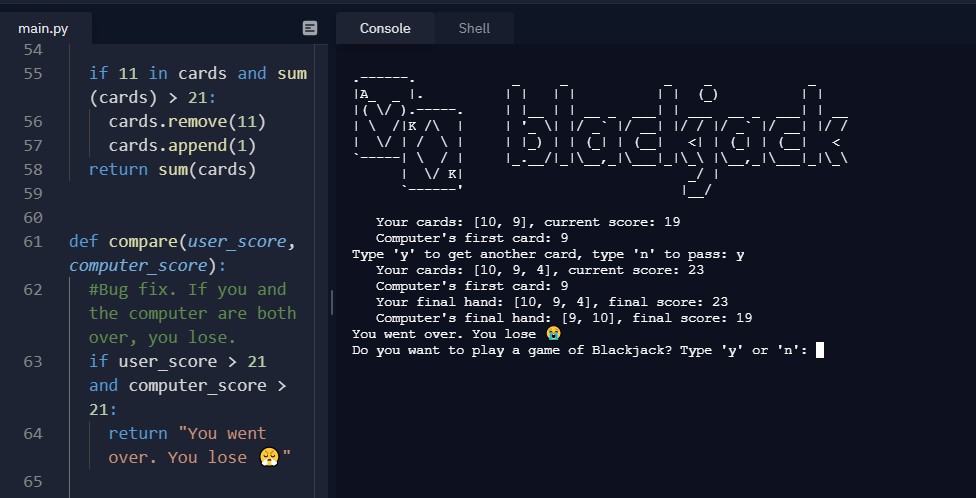Image resolution: width=976 pixels, height=498 pixels.
Task: Click the code 'def compare(user_score,'
Action: (182, 242)
